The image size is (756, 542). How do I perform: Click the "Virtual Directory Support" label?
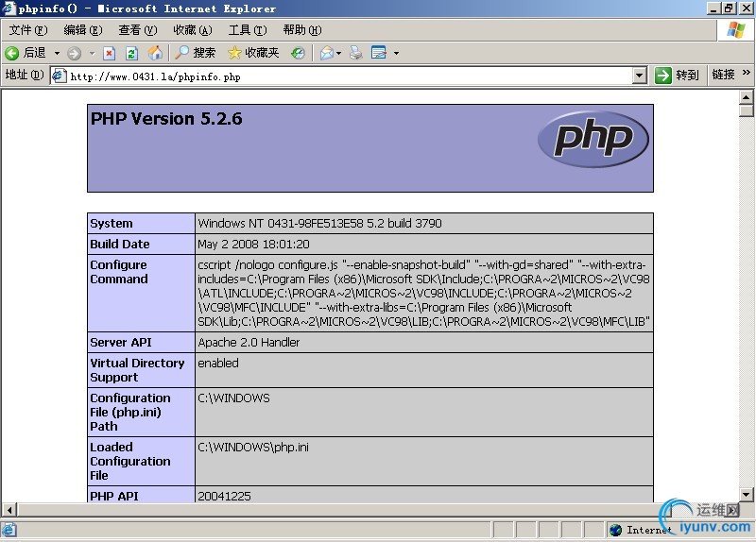click(137, 370)
